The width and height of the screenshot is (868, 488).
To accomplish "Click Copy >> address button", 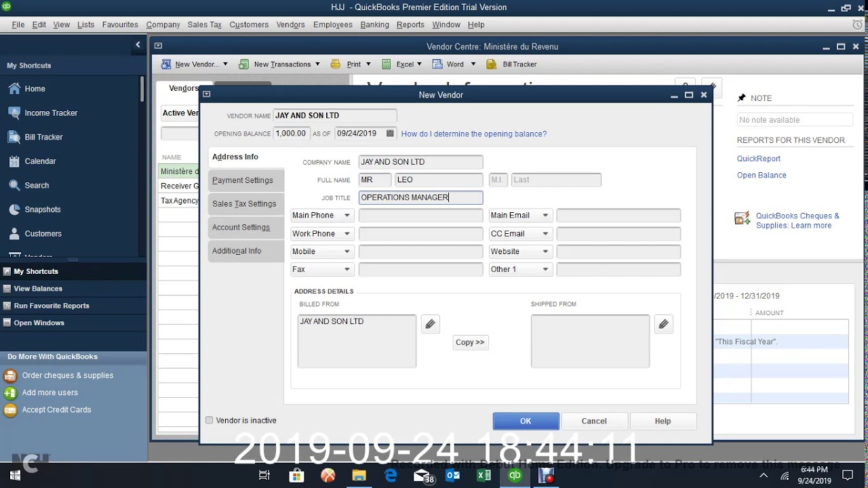I will point(470,342).
